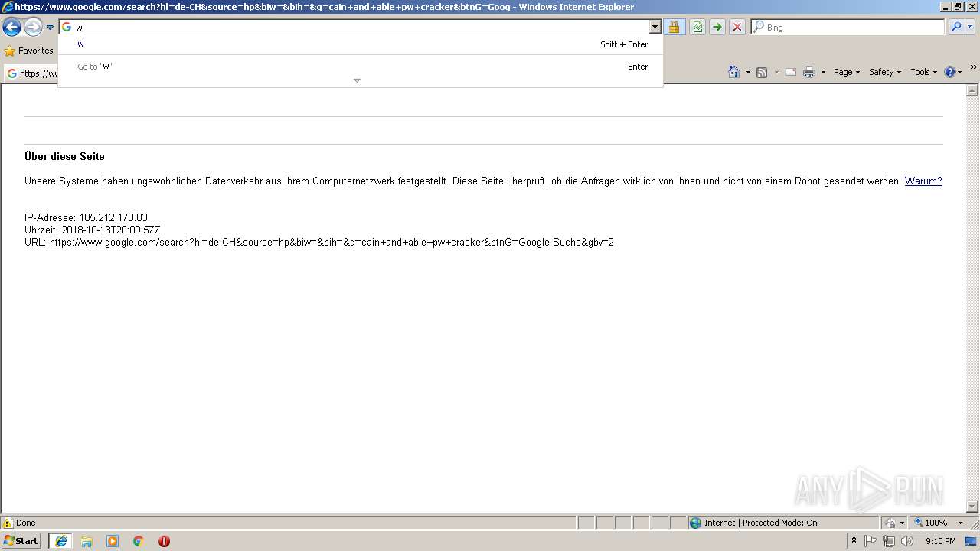The width and height of the screenshot is (980, 551).
Task: Click the Read Mail envelope icon
Action: point(791,72)
